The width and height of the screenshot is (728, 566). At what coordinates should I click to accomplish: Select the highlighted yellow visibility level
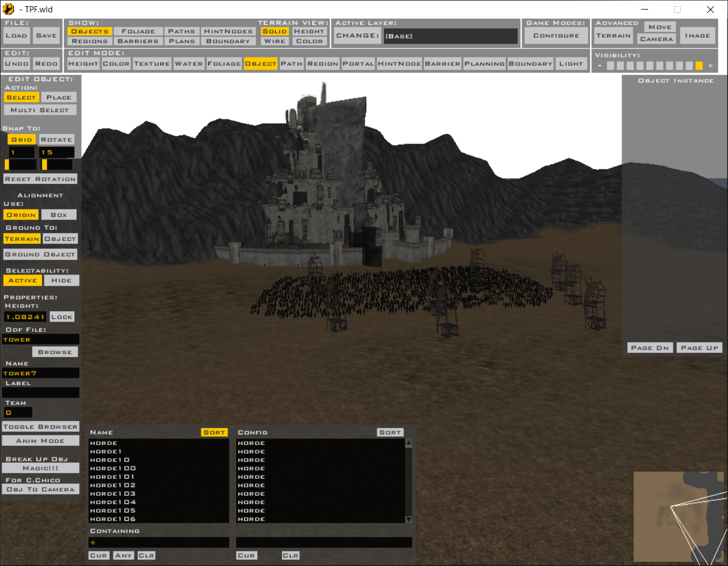click(x=699, y=66)
